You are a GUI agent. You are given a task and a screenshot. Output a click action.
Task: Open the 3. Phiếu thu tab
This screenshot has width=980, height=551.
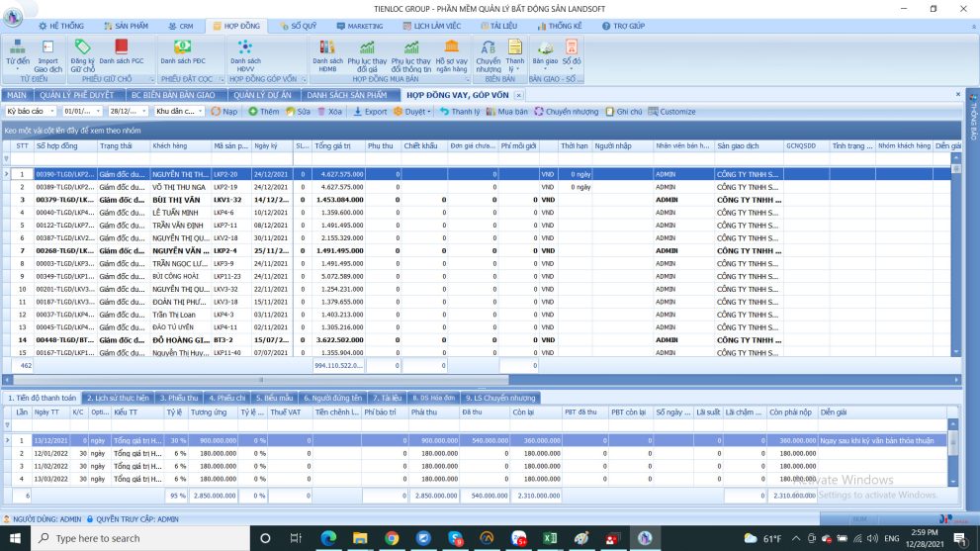(x=178, y=398)
